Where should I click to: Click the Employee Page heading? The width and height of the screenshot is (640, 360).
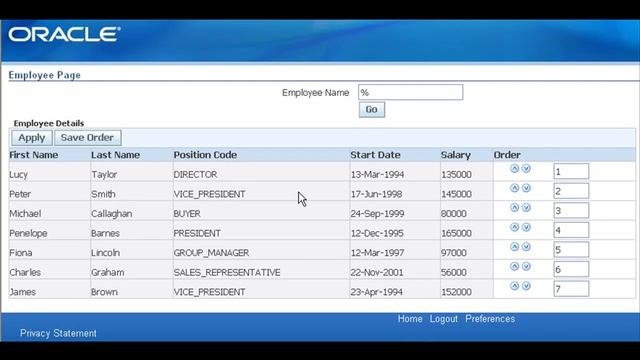(44, 75)
